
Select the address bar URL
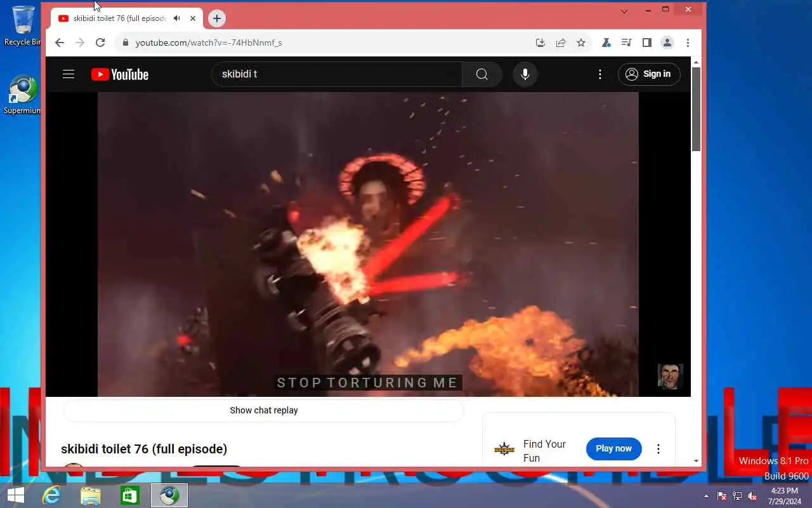tap(209, 43)
